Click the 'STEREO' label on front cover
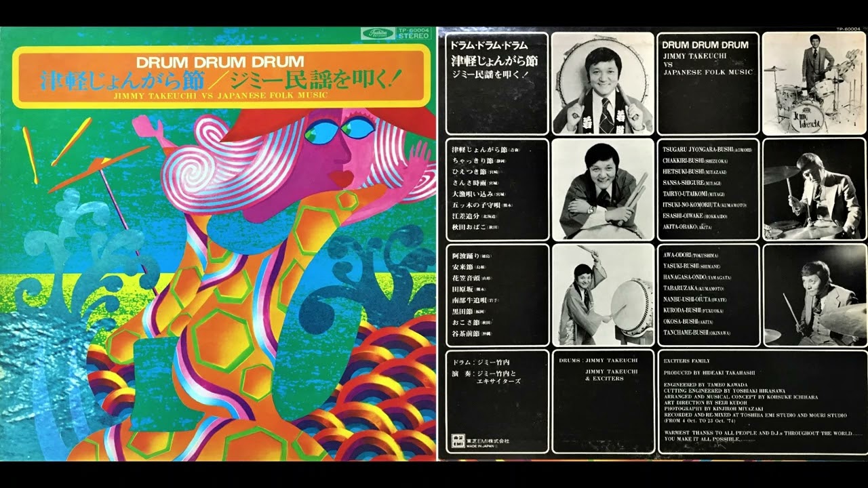The width and height of the screenshot is (868, 488). (414, 35)
